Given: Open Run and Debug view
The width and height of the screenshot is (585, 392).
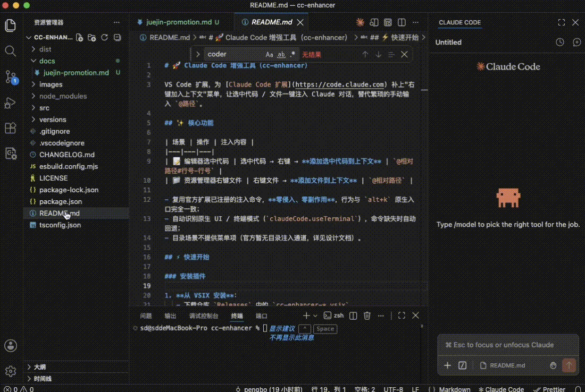Looking at the screenshot, I should point(11,103).
